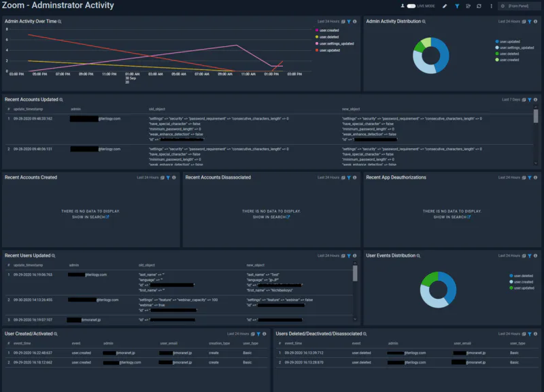Open search magnifier for Admin Activity Over Time
Viewport: 544px width, 392px height.
click(60, 22)
